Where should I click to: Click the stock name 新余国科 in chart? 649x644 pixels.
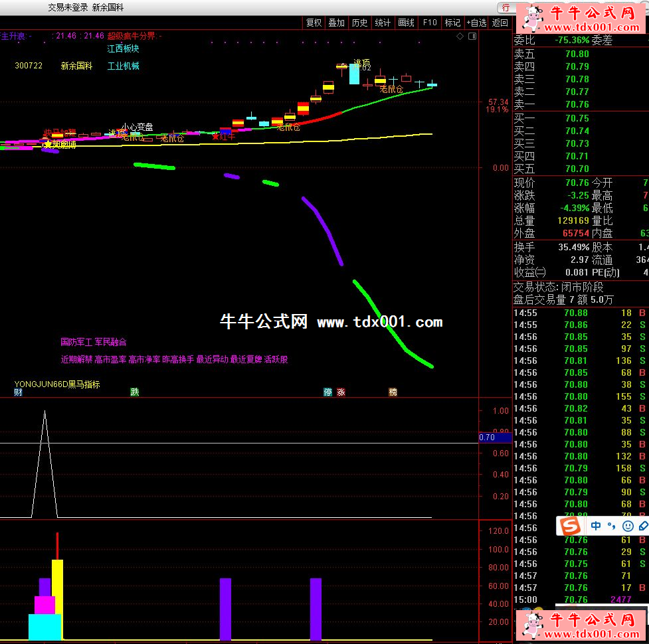click(76, 66)
